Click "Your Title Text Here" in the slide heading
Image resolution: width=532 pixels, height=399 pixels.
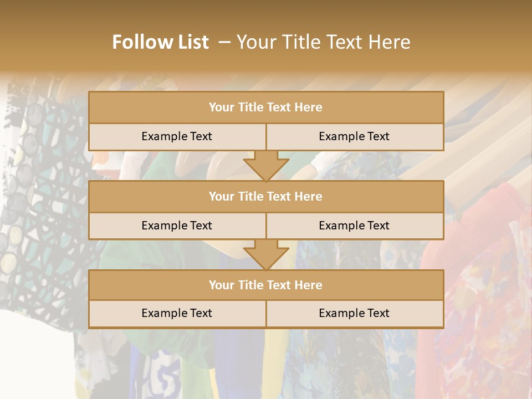point(323,42)
